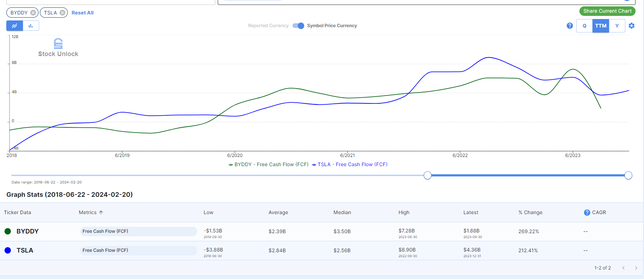Select TTM period tab
Image resolution: width=644 pixels, height=279 pixels.
click(601, 26)
